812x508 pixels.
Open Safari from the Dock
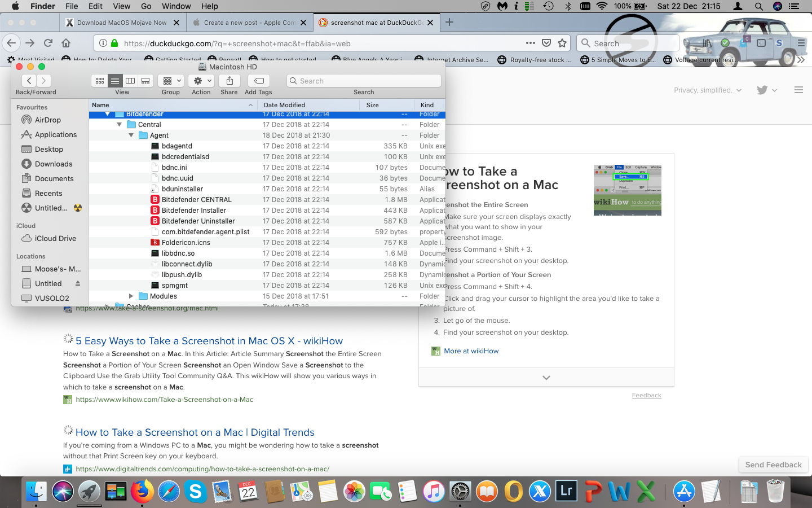[x=169, y=491]
